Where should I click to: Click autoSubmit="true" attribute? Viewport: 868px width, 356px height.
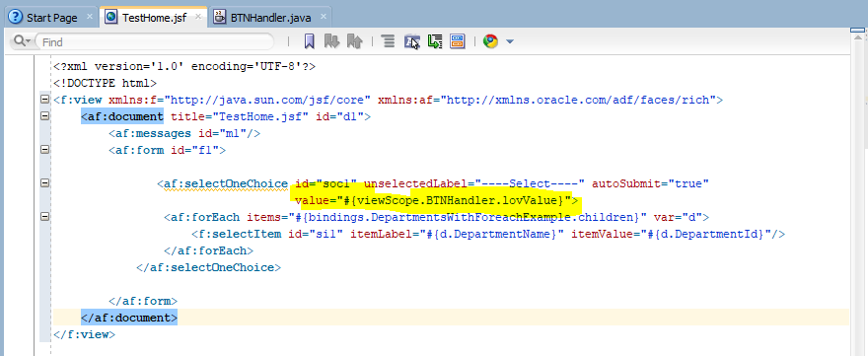point(650,183)
